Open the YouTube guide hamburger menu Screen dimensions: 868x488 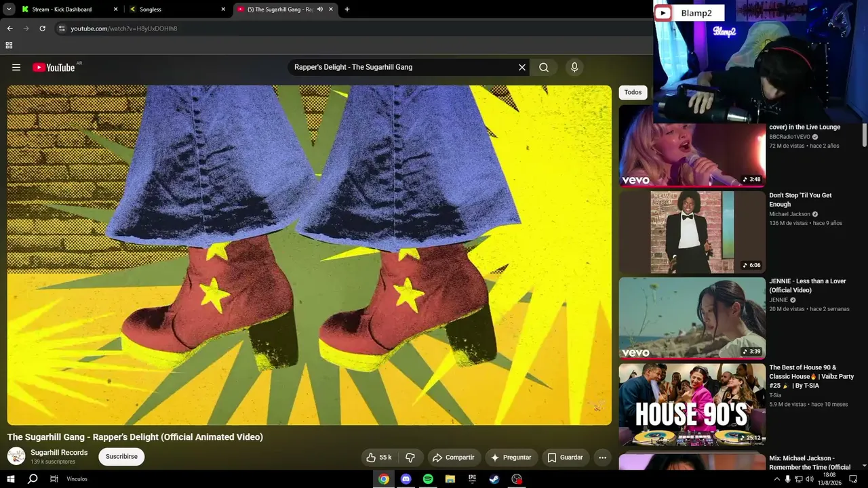(x=16, y=67)
